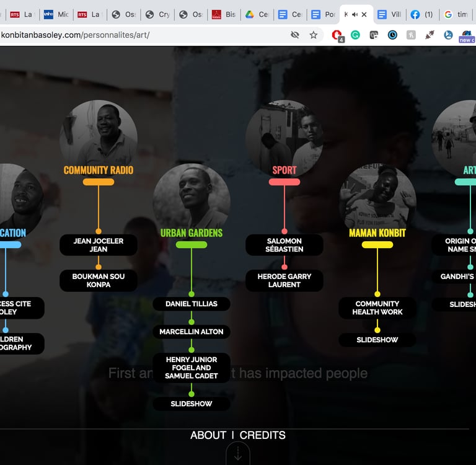The width and height of the screenshot is (476, 465).
Task: Open the Community Health Work entry
Action: [377, 308]
